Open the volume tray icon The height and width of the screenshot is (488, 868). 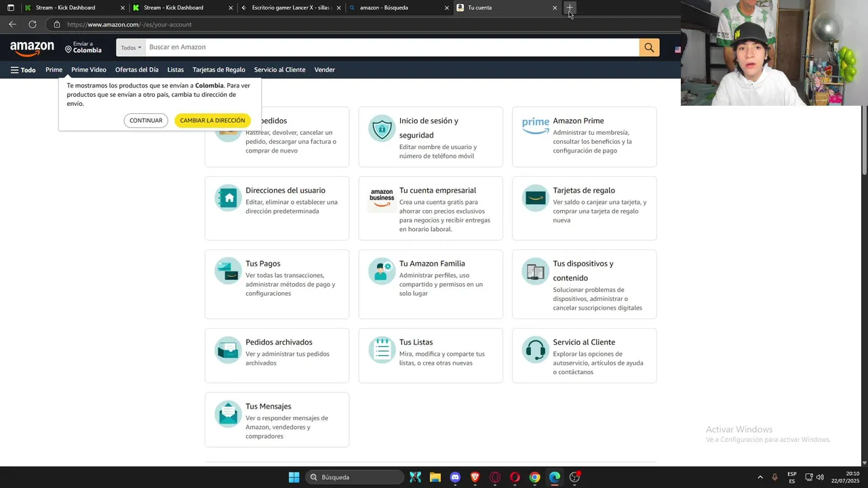click(x=821, y=477)
